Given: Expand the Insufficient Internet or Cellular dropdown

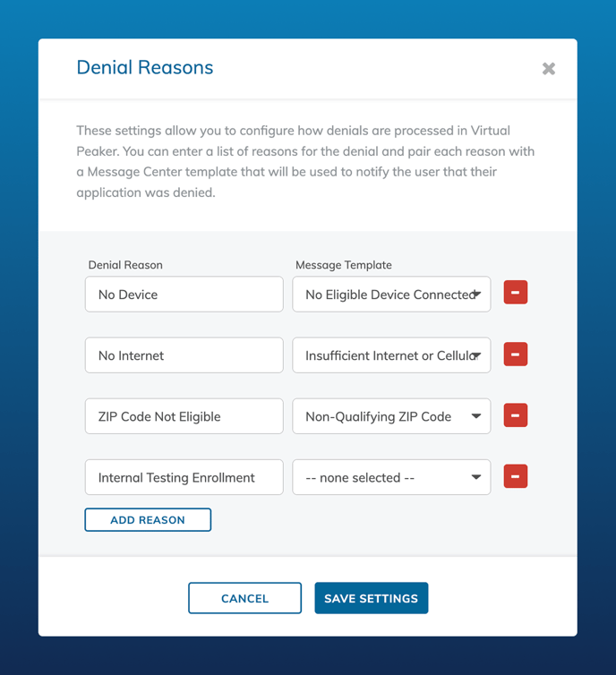Looking at the screenshot, I should [391, 355].
